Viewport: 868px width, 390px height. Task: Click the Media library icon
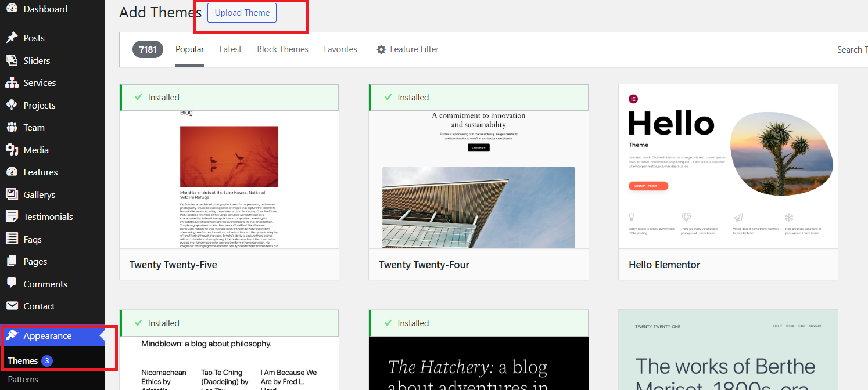point(12,150)
